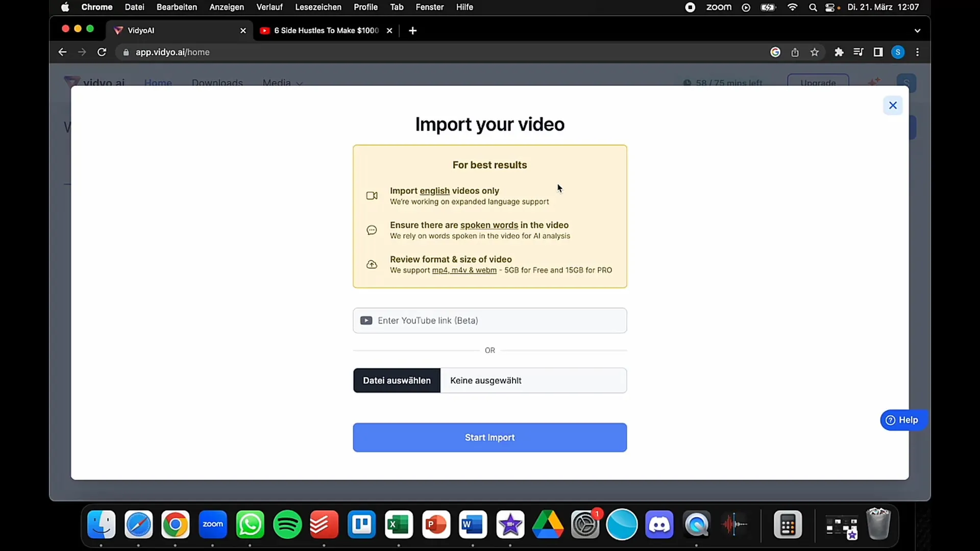Open Spotlight search in menu bar

(x=813, y=7)
